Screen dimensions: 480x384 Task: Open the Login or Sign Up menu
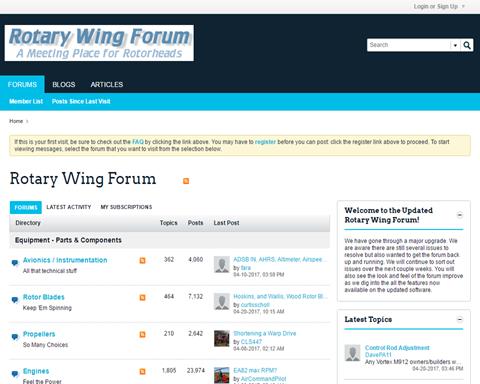[439, 6]
